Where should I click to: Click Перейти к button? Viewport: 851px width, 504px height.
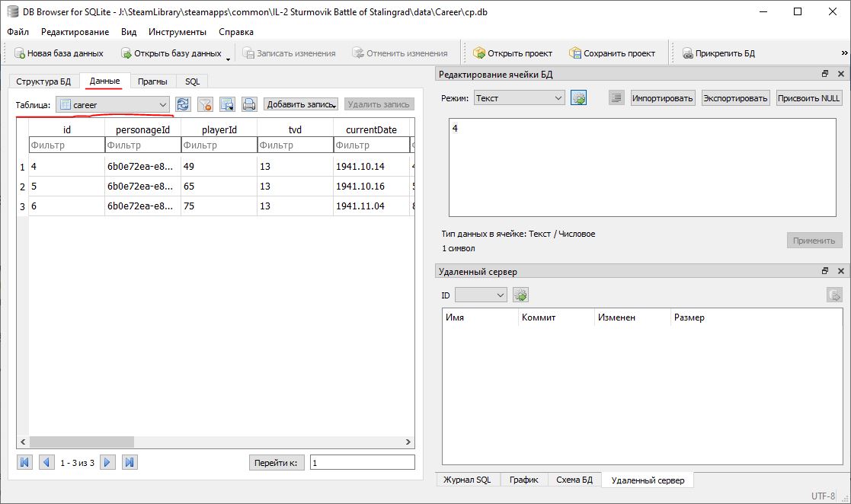pyautogui.click(x=277, y=463)
